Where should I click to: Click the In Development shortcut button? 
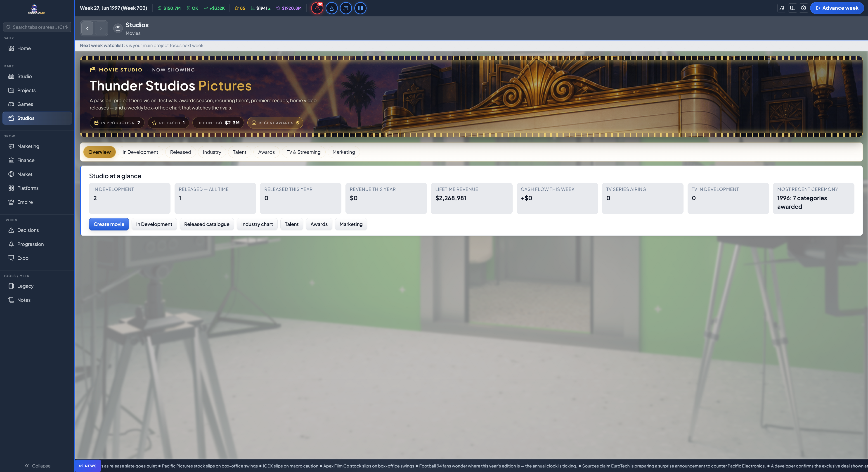coord(154,224)
